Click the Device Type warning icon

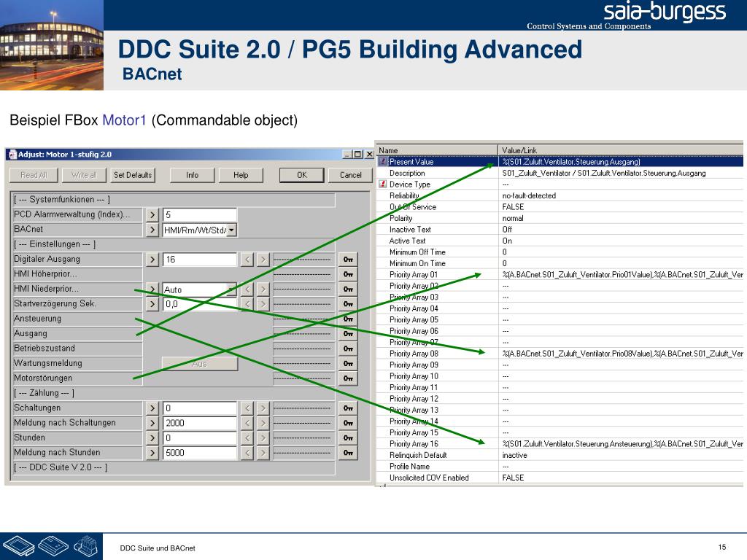coord(382,184)
